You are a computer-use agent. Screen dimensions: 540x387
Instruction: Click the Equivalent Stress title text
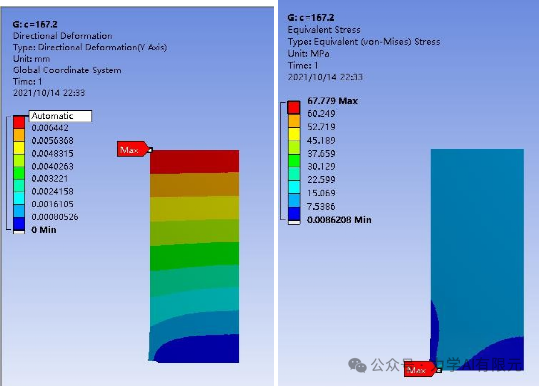[x=324, y=30]
